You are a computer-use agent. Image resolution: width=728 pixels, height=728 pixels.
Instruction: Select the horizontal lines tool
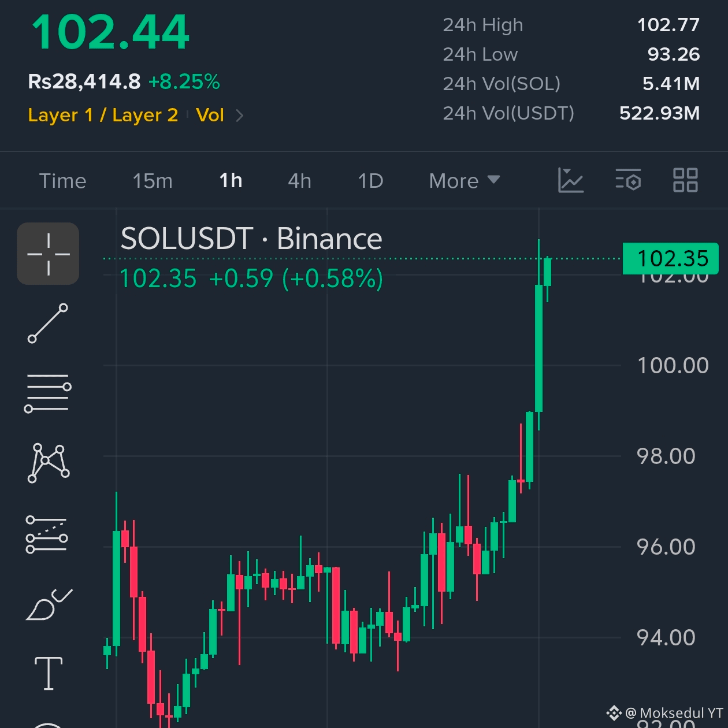click(x=48, y=393)
